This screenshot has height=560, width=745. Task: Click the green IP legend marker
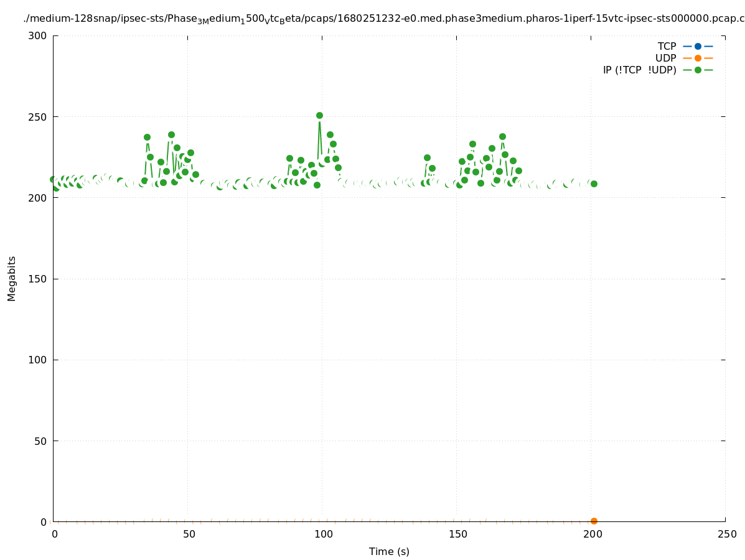pos(698,70)
